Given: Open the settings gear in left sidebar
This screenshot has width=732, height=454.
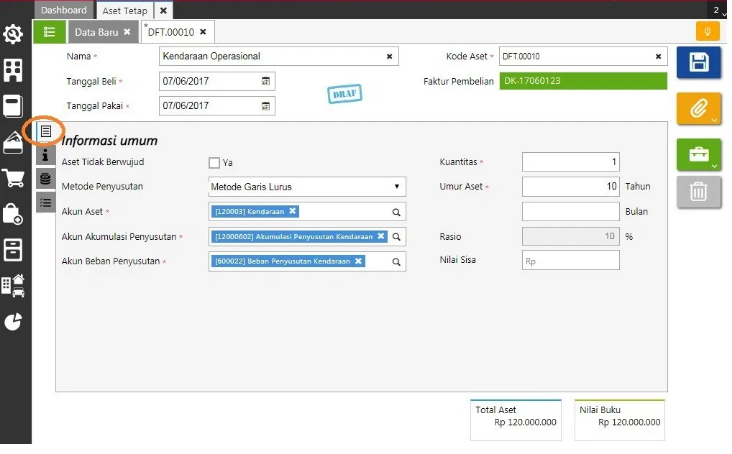Looking at the screenshot, I should click(13, 35).
